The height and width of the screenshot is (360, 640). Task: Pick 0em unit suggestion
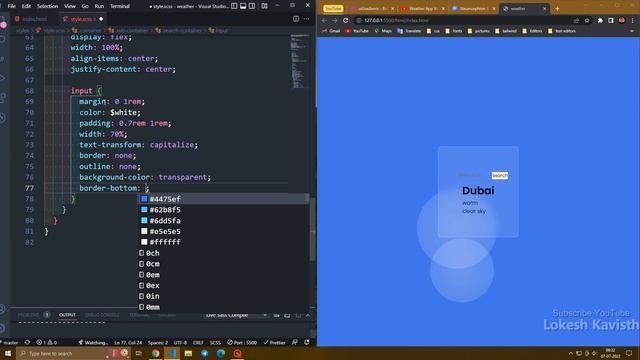tap(223, 275)
